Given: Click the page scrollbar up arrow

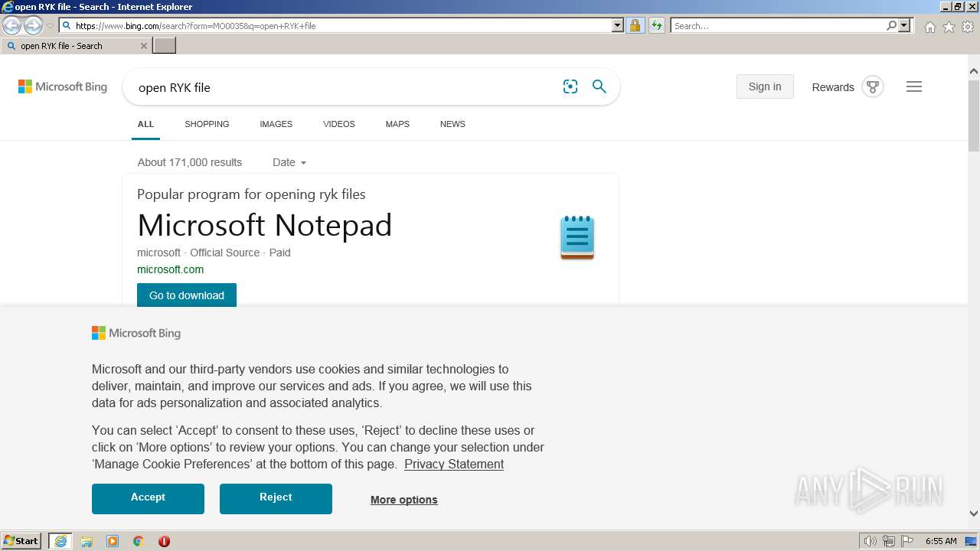Looking at the screenshot, I should click(x=974, y=72).
